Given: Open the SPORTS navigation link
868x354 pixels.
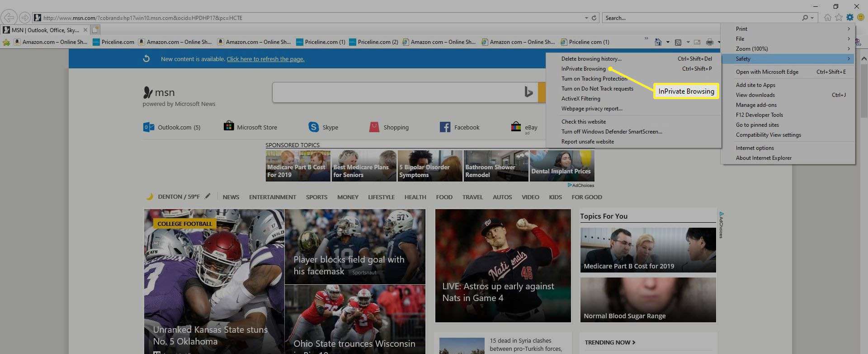Looking at the screenshot, I should coord(316,197).
